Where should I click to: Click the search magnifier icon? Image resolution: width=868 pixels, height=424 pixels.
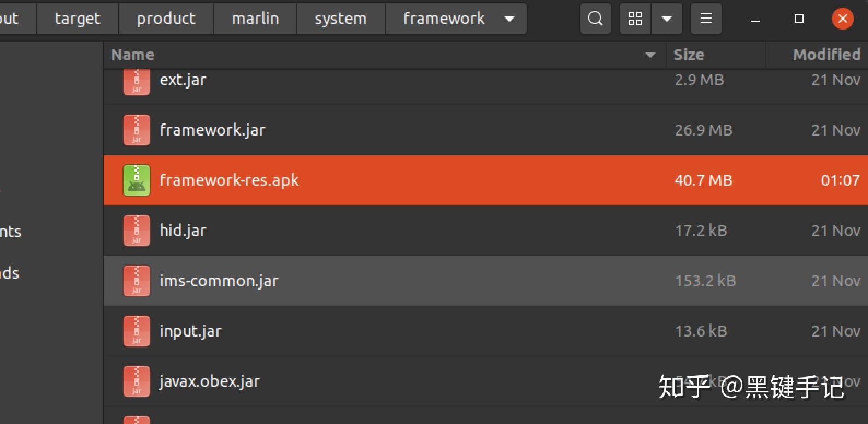pos(595,19)
